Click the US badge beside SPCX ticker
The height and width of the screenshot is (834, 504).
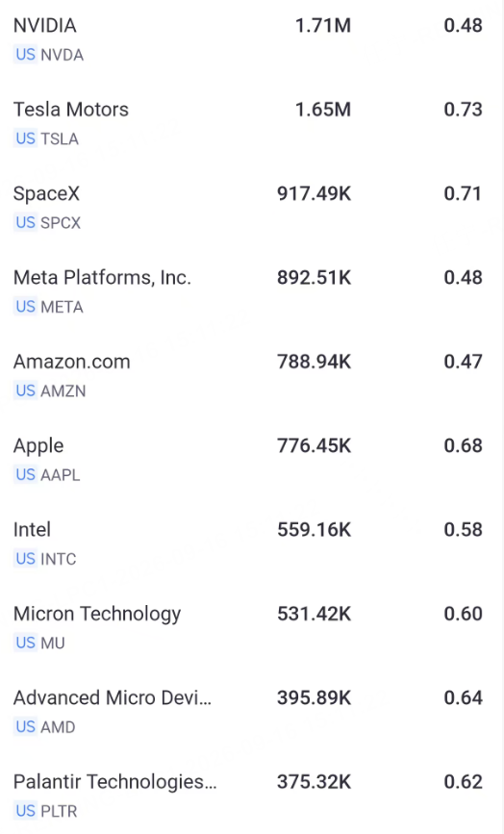[25, 223]
